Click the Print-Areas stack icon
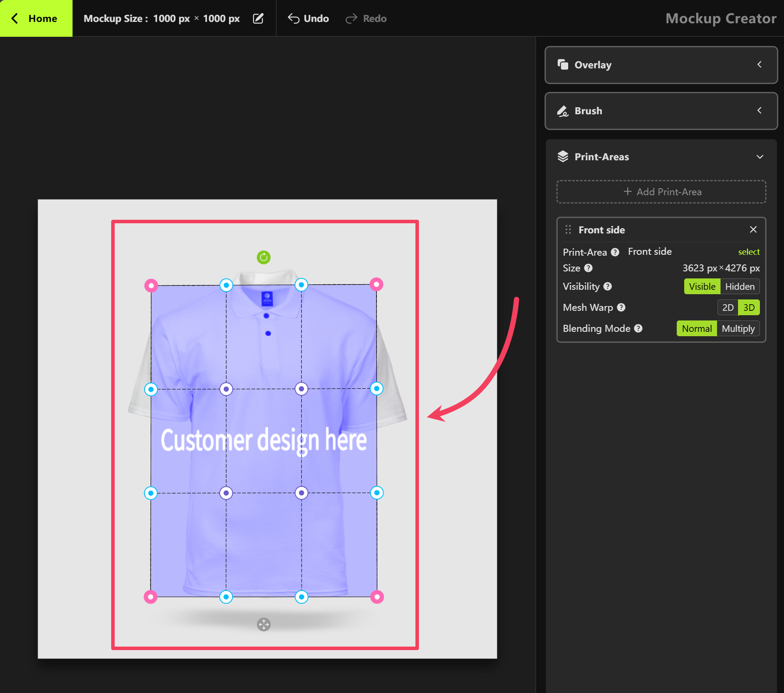 tap(563, 157)
